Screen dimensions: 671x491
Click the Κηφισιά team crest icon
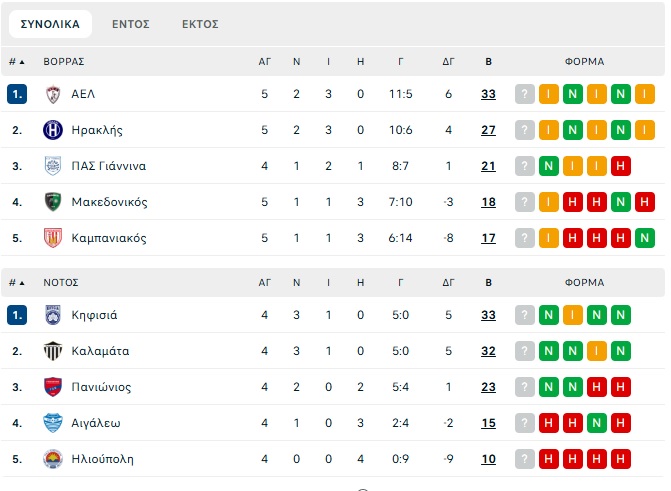click(x=53, y=315)
